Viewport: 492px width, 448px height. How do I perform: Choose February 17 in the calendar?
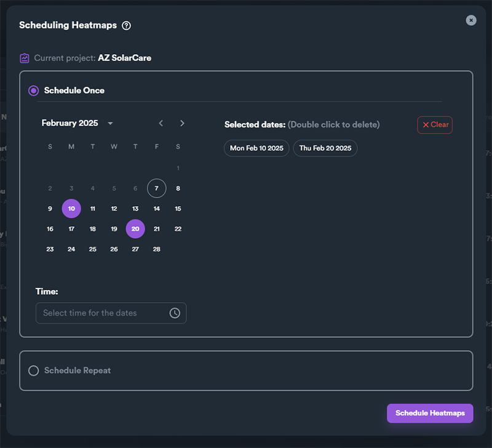(71, 229)
